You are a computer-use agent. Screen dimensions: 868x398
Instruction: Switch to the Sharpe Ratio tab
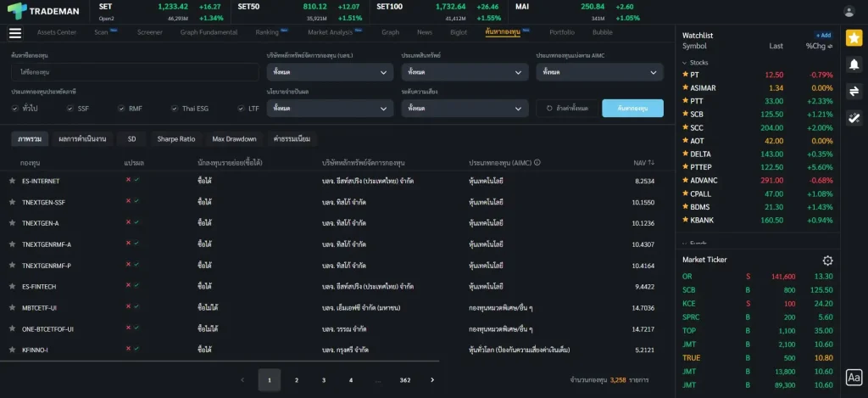(x=175, y=139)
